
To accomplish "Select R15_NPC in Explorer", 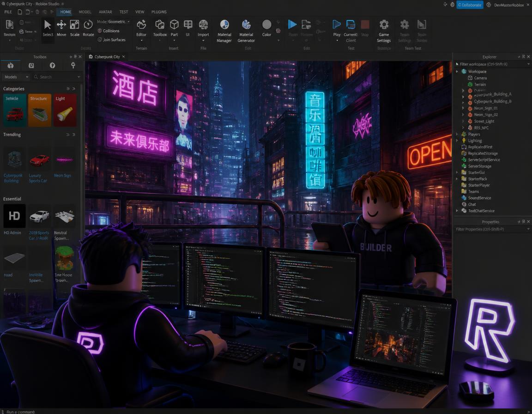I will click(481, 128).
